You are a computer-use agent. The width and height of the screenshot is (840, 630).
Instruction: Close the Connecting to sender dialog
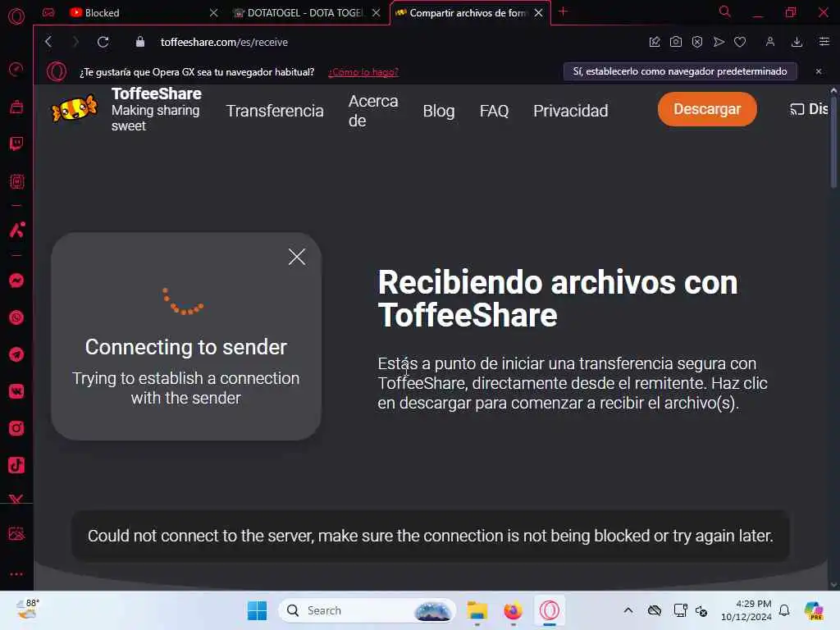tap(297, 257)
